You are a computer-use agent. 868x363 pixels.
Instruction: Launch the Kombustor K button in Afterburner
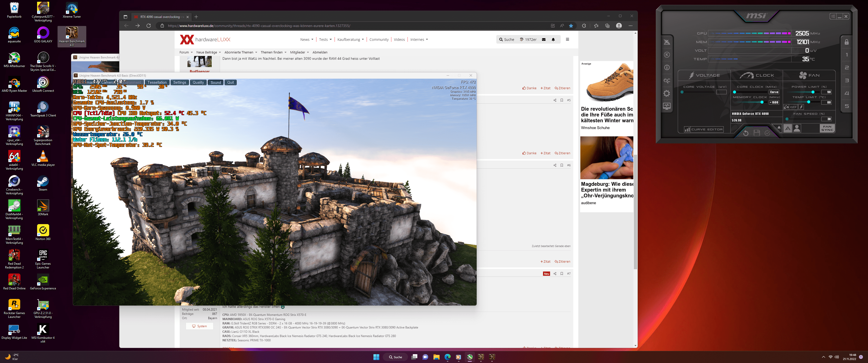click(x=666, y=54)
